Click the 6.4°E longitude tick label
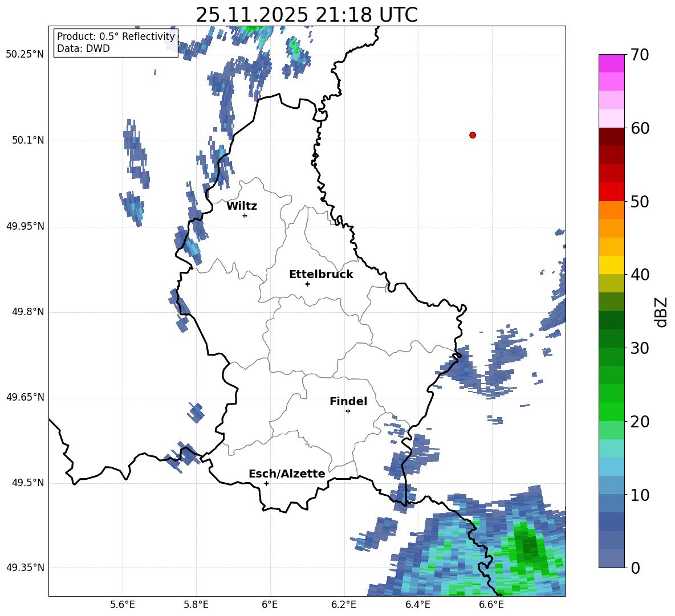Viewport: 675px width, 616px height. point(417,605)
